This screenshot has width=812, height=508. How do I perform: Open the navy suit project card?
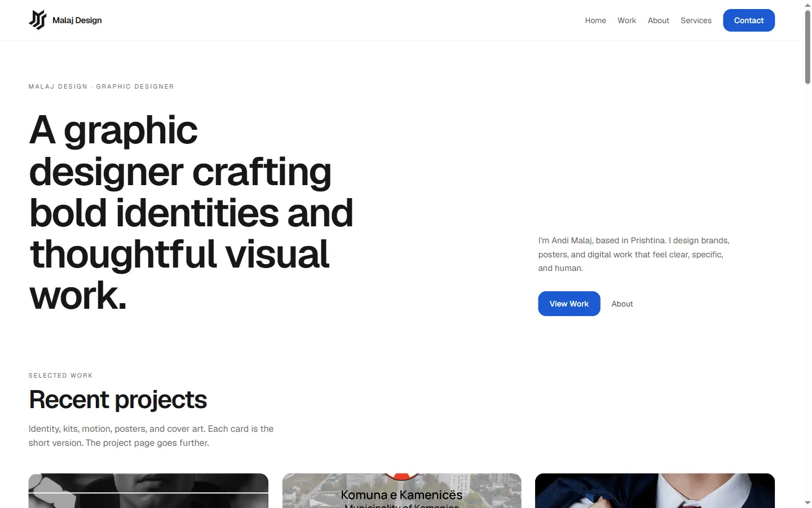pyautogui.click(x=655, y=491)
